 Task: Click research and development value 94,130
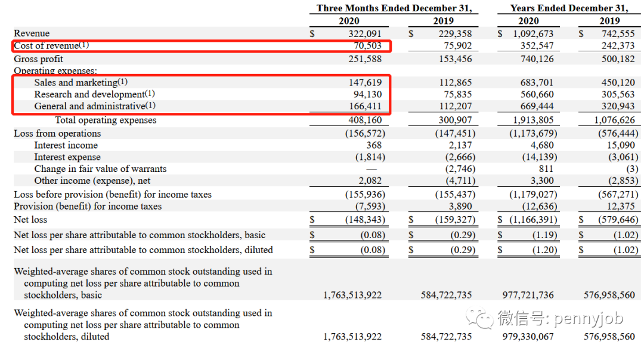[x=367, y=94]
